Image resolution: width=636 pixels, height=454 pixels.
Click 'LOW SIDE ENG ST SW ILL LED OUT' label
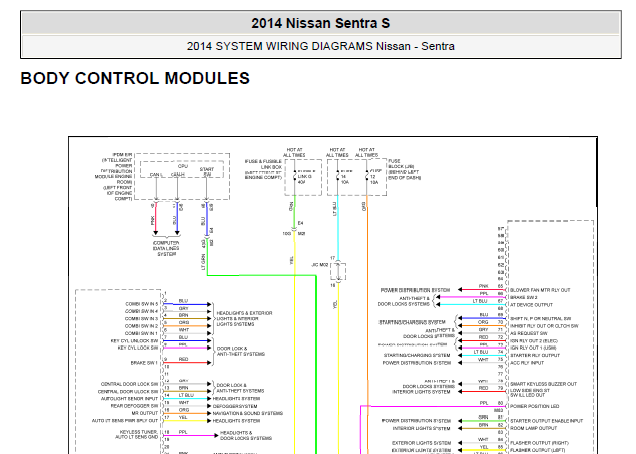pyautogui.click(x=530, y=393)
